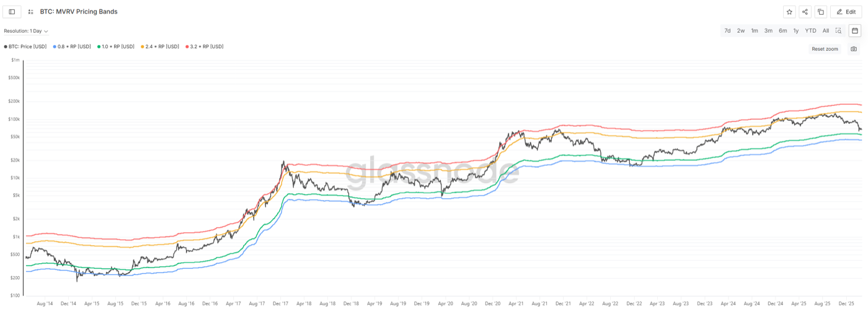Click the metric icon beside chart title
Image resolution: width=868 pixels, height=317 pixels.
[x=31, y=12]
